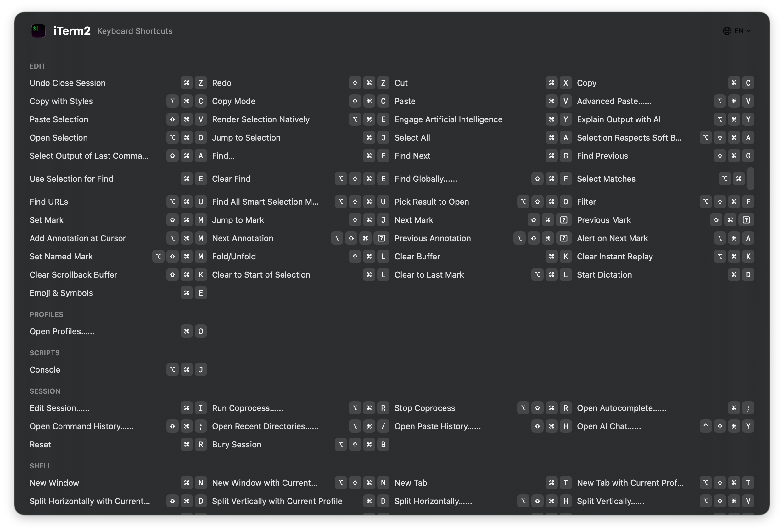The width and height of the screenshot is (784, 532).
Task: Select the Engage Artificial Intelligence shortcut entry
Action: click(448, 119)
